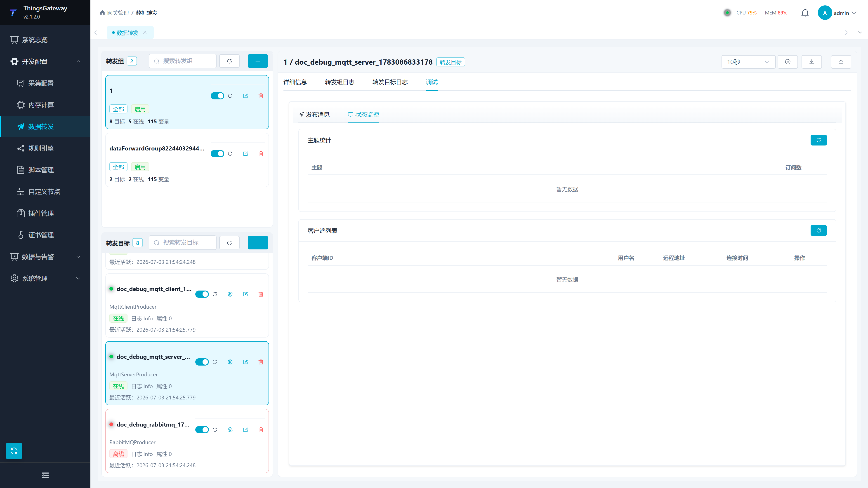
Task: Click the pause auto-refresh icon button
Action: tap(788, 62)
